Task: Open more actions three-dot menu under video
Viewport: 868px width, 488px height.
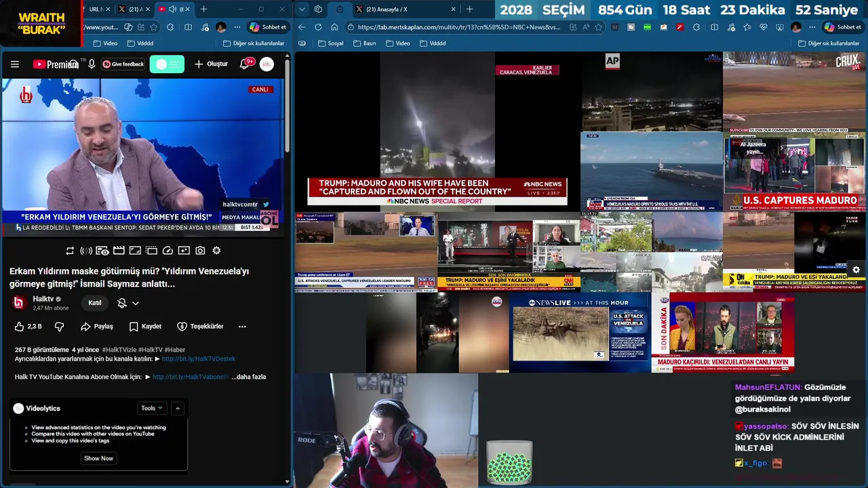Action: pos(242,326)
